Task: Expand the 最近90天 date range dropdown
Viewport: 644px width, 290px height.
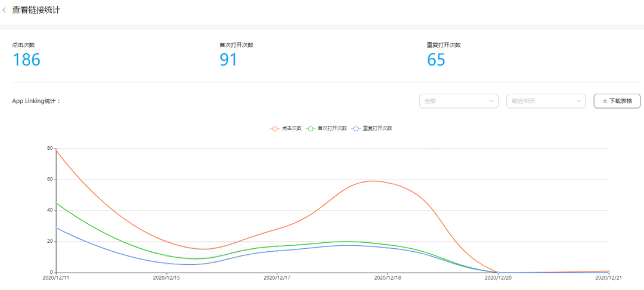Action: [546, 101]
